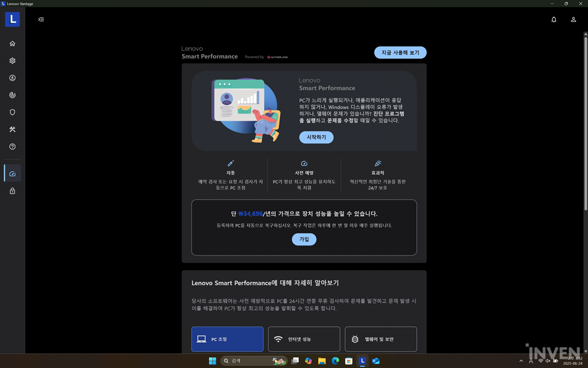588x368 pixels.
Task: Open the Home page from the sidebar
Action: coord(12,44)
